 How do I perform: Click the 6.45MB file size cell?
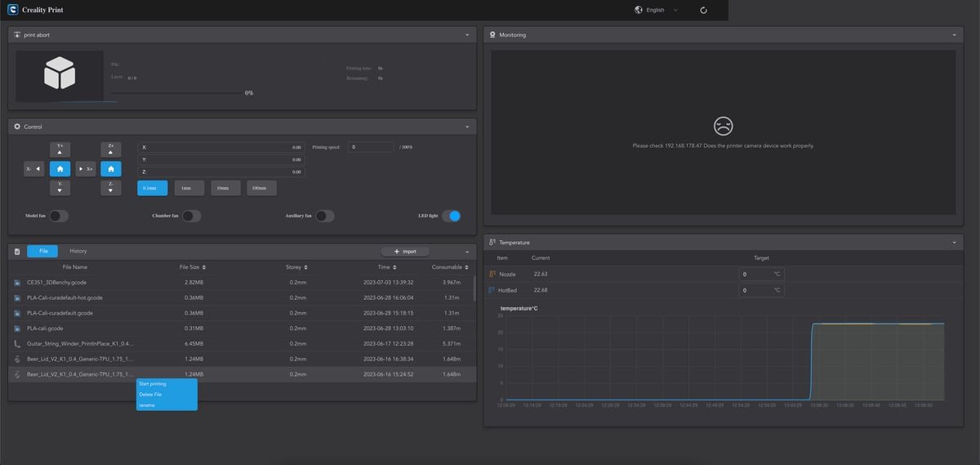click(x=194, y=344)
